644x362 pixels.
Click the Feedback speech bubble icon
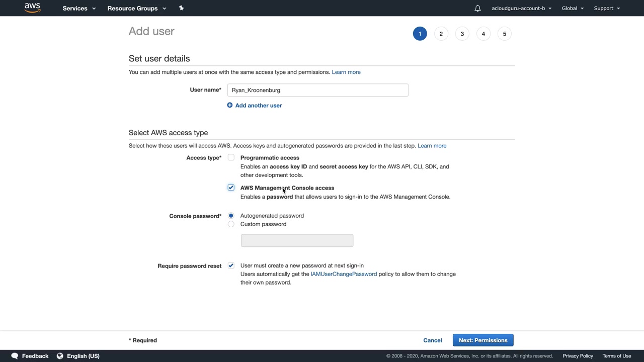coord(15,356)
